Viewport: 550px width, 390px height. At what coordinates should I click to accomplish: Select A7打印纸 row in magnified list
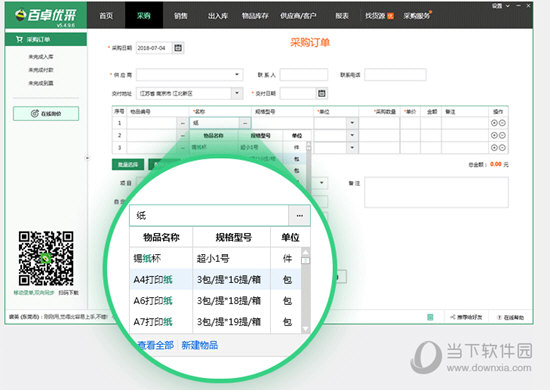(215, 322)
